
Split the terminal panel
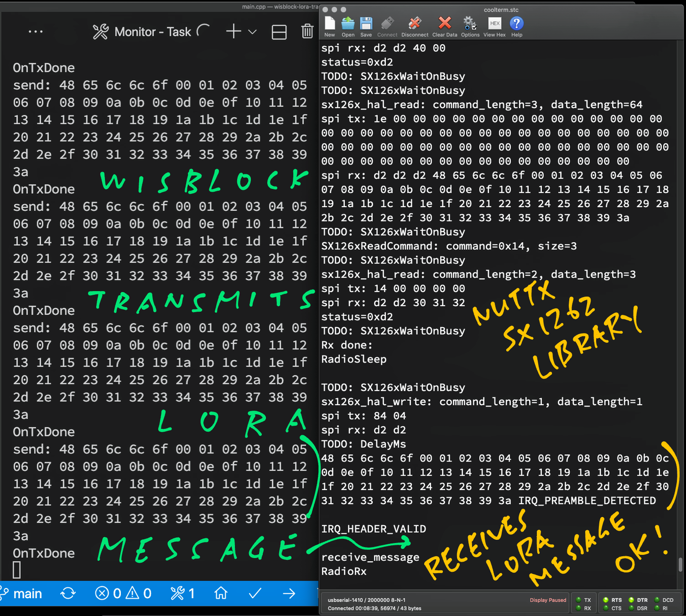tap(279, 32)
